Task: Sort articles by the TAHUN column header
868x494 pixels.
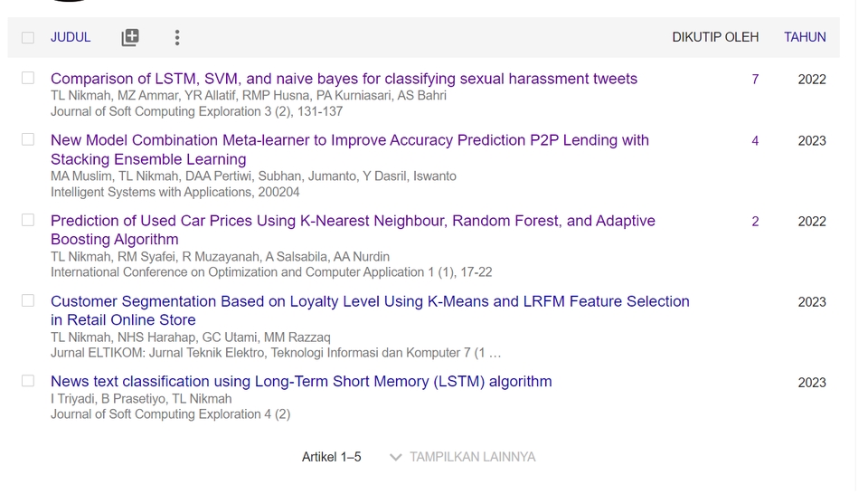Action: (805, 37)
